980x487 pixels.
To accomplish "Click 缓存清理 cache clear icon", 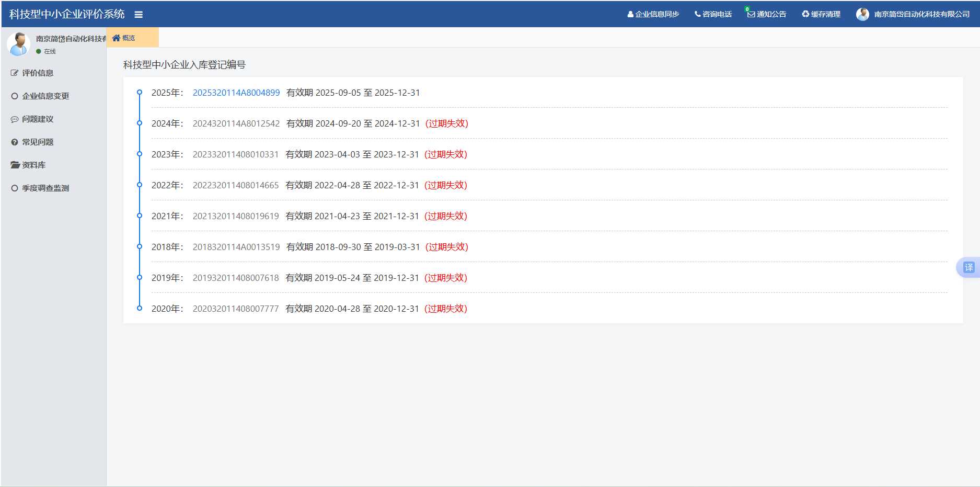I will click(805, 14).
